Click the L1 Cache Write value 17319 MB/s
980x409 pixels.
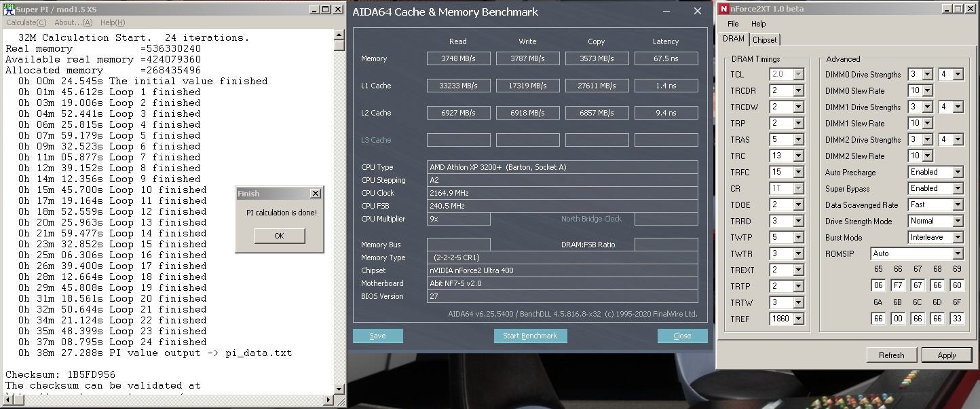click(528, 86)
